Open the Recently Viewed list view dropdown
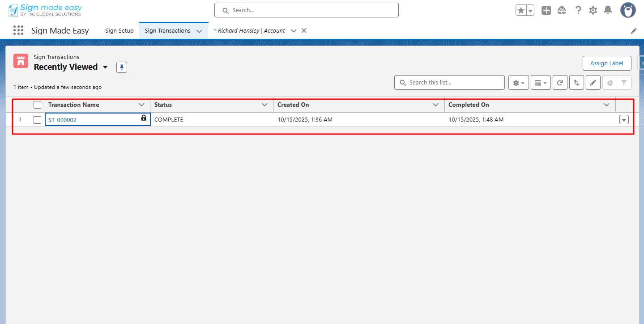This screenshot has width=644, height=324. click(106, 67)
